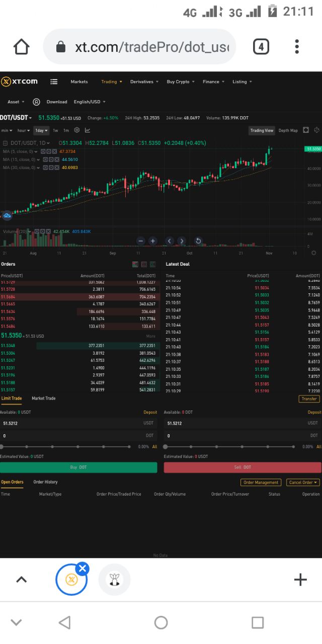Open the browser tab switcher showing 4
322x644 pixels.
[261, 47]
